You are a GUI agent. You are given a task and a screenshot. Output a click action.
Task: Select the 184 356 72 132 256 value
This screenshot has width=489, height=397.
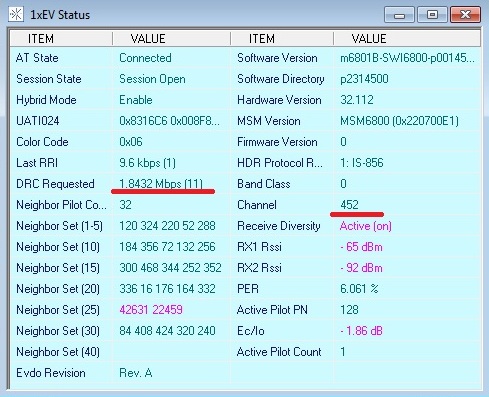coord(167,247)
